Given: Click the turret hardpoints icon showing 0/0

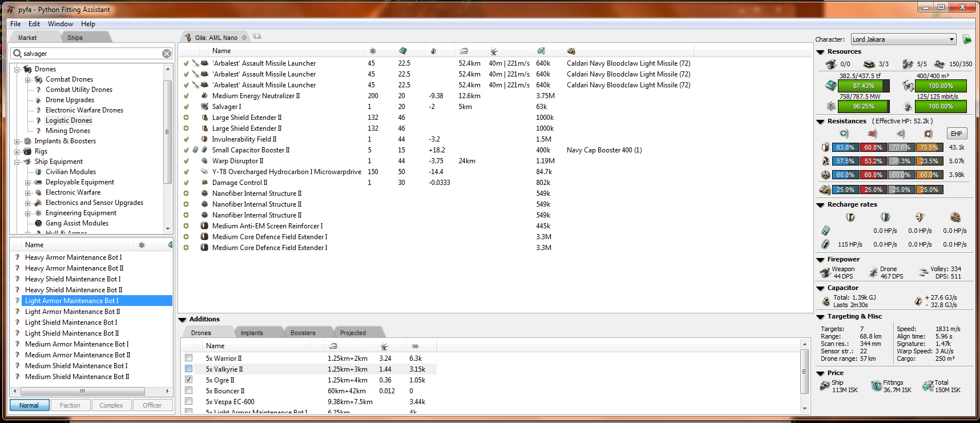Looking at the screenshot, I should [x=832, y=64].
